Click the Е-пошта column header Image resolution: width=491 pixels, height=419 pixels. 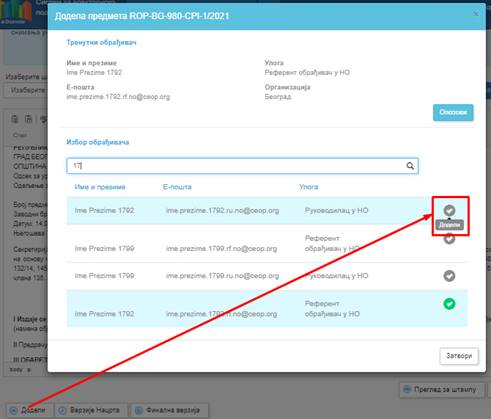[x=177, y=187]
